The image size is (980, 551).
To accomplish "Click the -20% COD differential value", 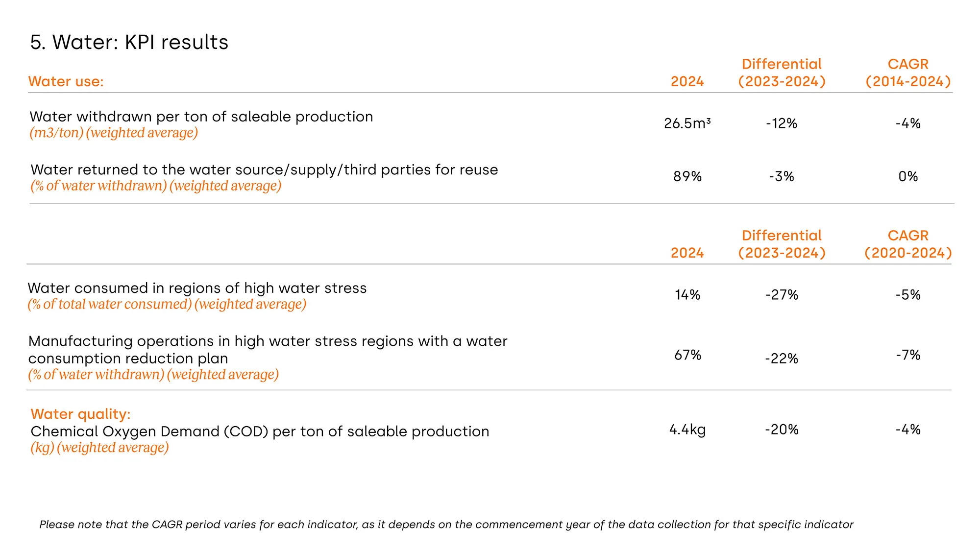I will point(782,430).
